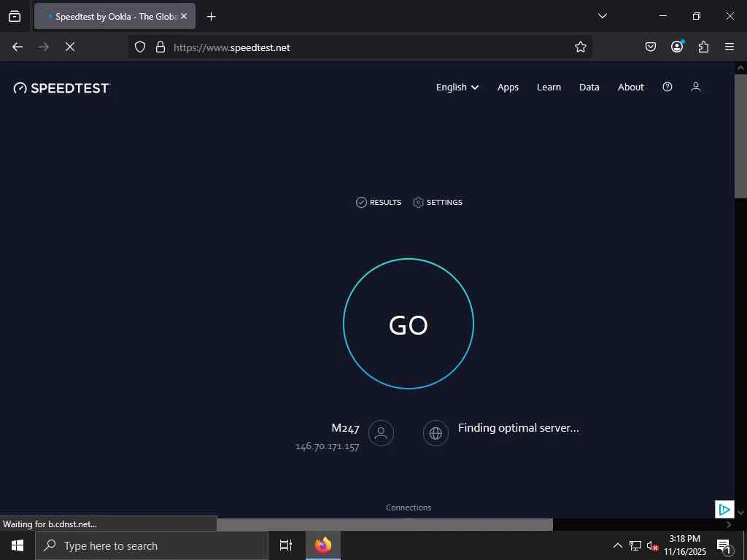Click the results checkmark icon
Screen dimensions: 747x560
click(x=361, y=203)
